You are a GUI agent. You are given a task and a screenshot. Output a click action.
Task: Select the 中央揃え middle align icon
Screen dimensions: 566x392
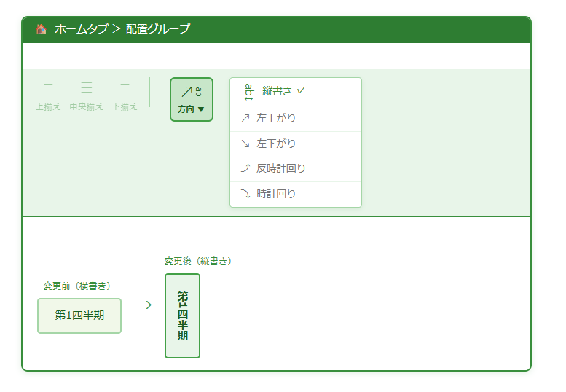tap(86, 87)
